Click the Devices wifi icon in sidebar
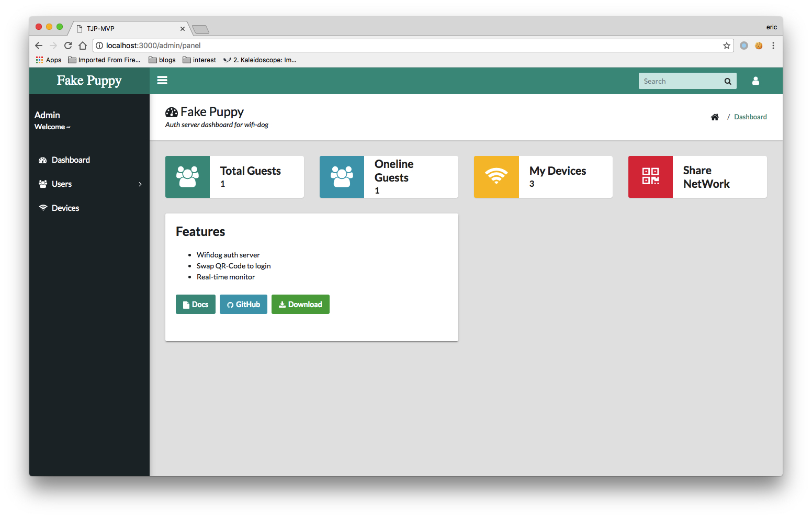 coord(43,208)
